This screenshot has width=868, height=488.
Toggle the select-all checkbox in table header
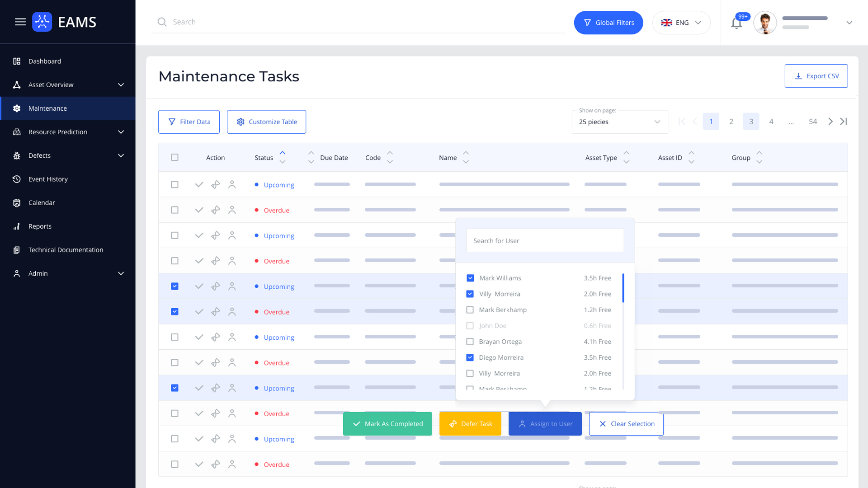point(175,157)
